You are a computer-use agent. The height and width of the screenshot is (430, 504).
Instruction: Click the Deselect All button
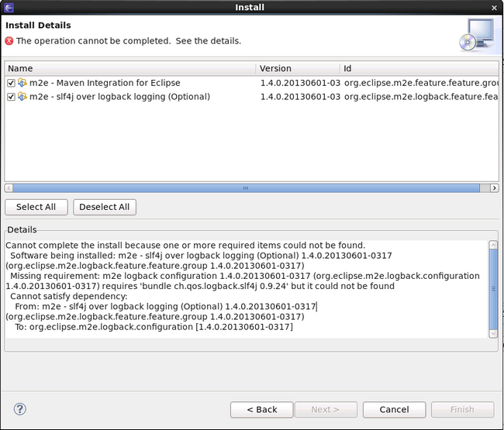pyautogui.click(x=105, y=207)
